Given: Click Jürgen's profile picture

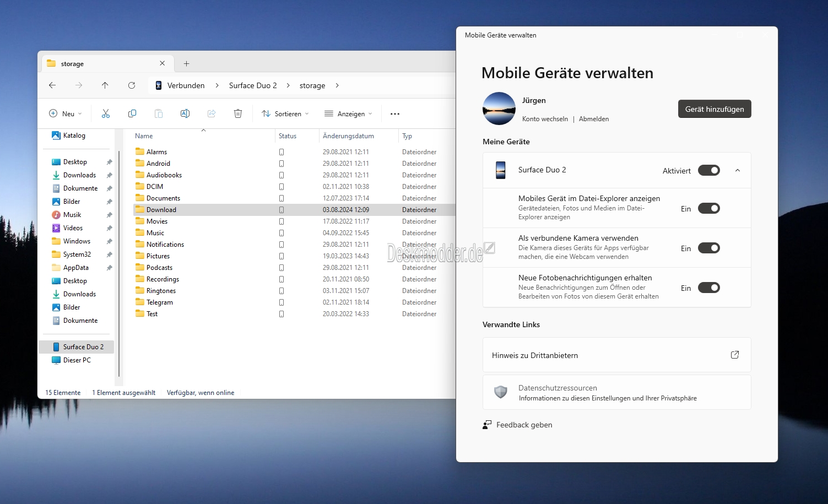Looking at the screenshot, I should pyautogui.click(x=499, y=109).
